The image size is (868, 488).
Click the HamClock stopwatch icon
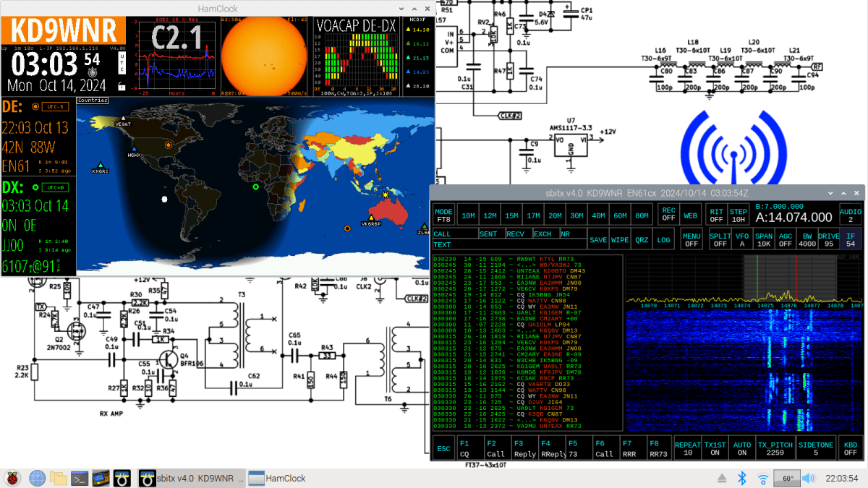[92, 72]
